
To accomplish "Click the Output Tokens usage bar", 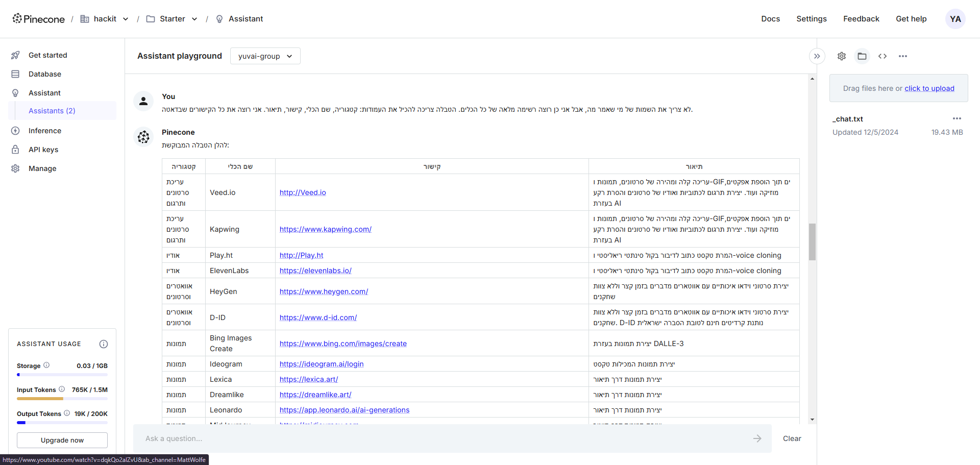I will (62, 423).
